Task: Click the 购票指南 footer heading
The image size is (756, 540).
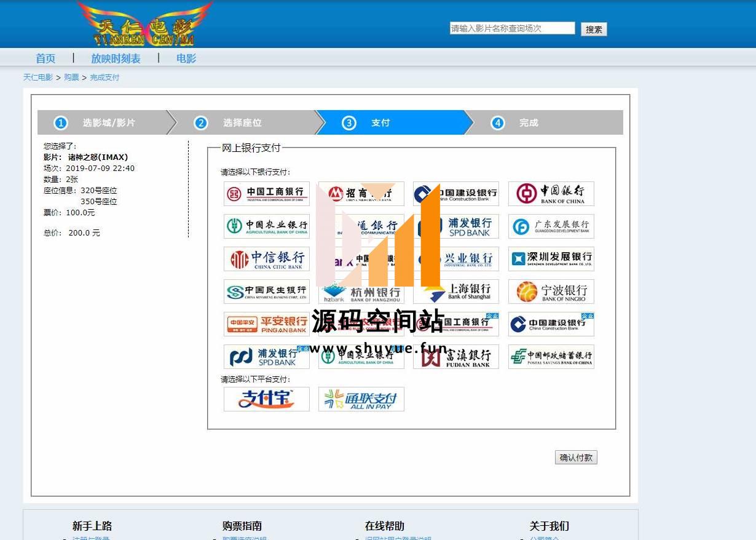Action: tap(242, 526)
